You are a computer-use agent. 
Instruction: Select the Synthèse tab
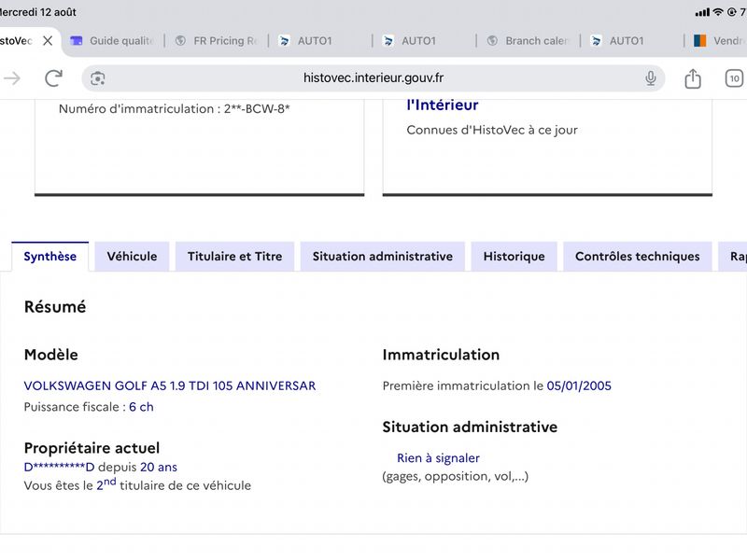click(50, 257)
